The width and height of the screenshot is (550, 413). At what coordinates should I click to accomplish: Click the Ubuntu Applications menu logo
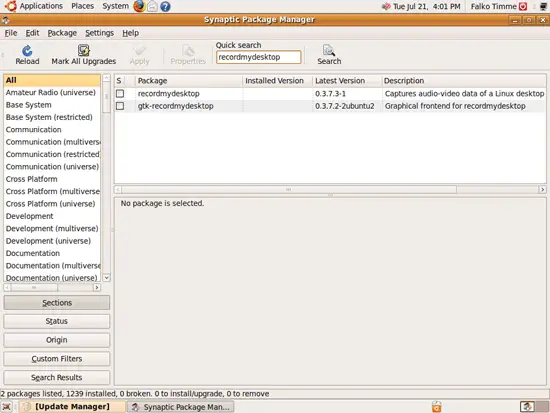(x=11, y=6)
